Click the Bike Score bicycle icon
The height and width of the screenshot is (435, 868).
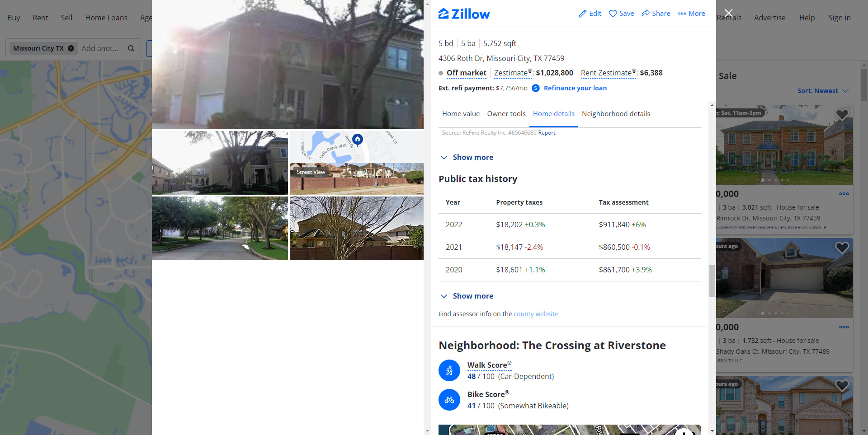point(449,400)
